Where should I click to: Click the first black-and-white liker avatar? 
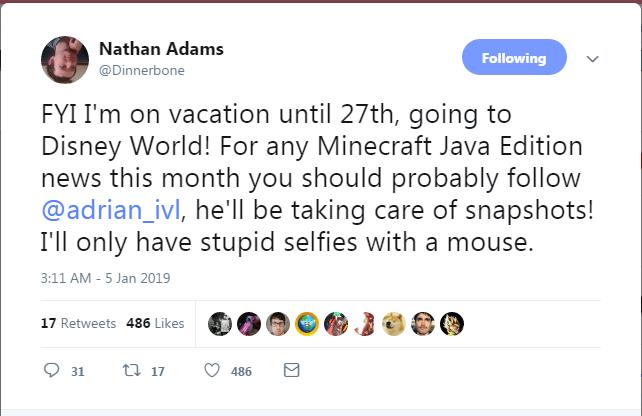(220, 324)
